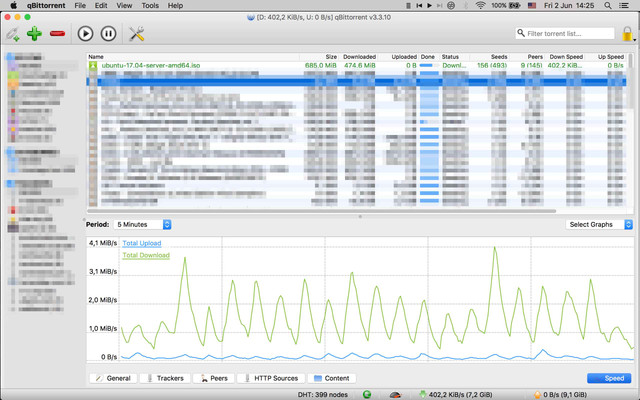Sort by the Seeds column header

(x=489, y=57)
